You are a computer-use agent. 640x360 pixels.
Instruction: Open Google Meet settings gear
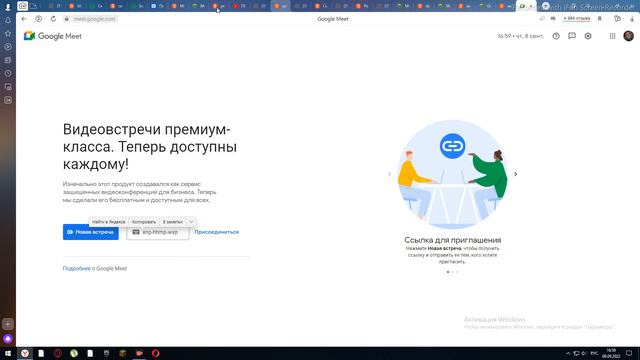coord(588,36)
